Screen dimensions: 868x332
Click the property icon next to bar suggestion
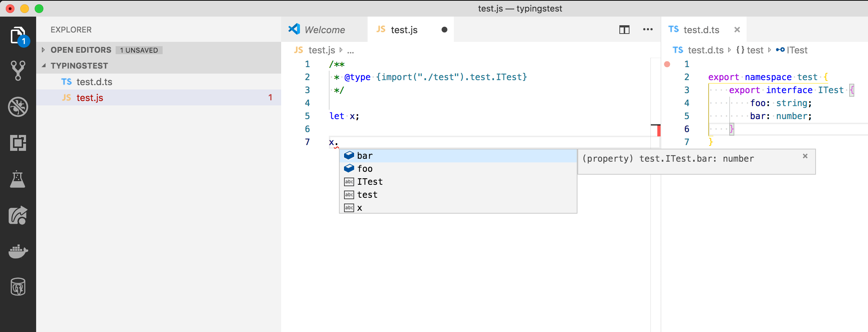[x=349, y=156]
